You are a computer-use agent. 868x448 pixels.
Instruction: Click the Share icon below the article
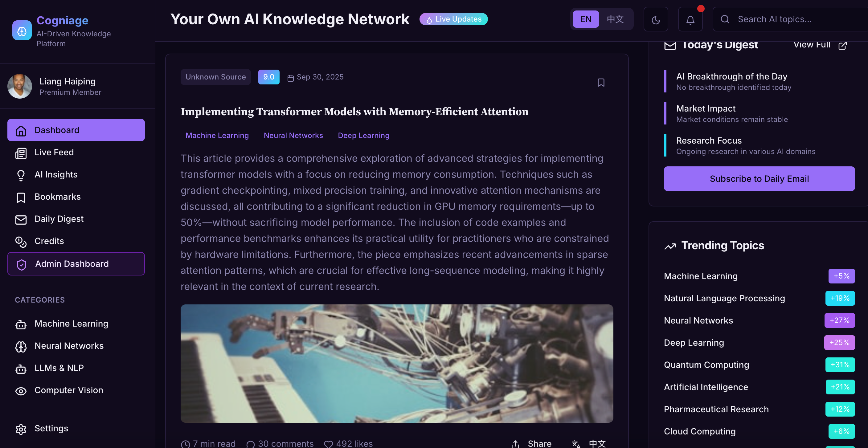pos(515,444)
